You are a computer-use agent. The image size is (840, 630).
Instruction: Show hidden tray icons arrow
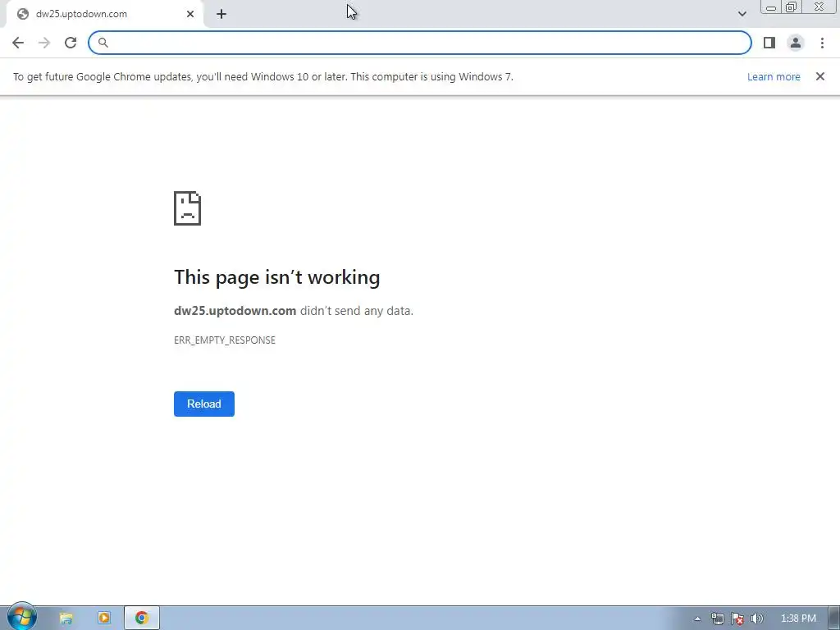point(697,619)
